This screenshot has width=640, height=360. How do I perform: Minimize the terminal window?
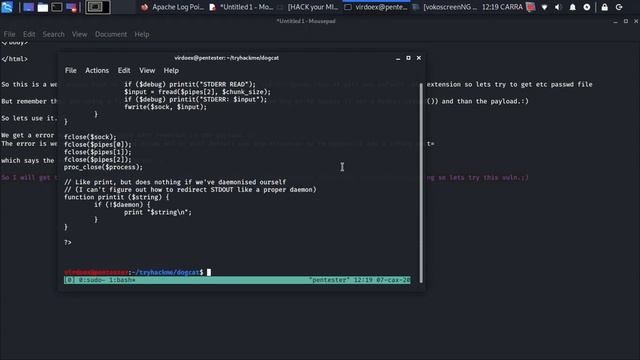[398, 58]
